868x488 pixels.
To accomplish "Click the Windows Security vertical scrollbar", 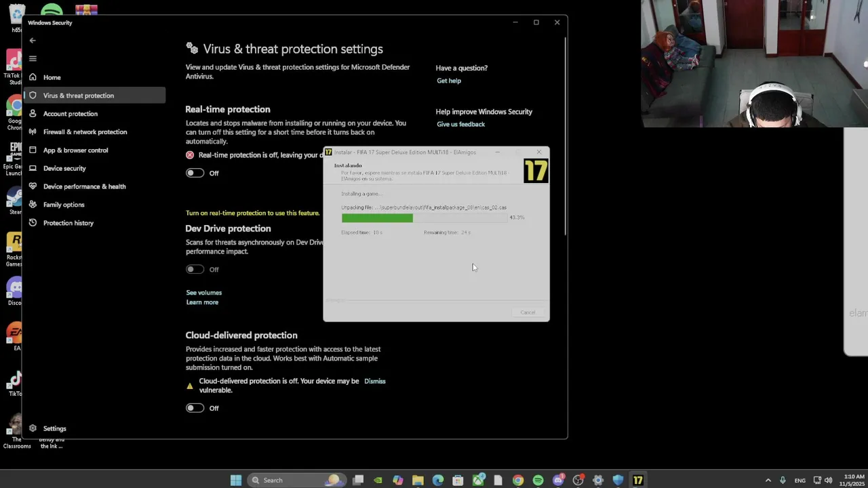I will [x=566, y=136].
